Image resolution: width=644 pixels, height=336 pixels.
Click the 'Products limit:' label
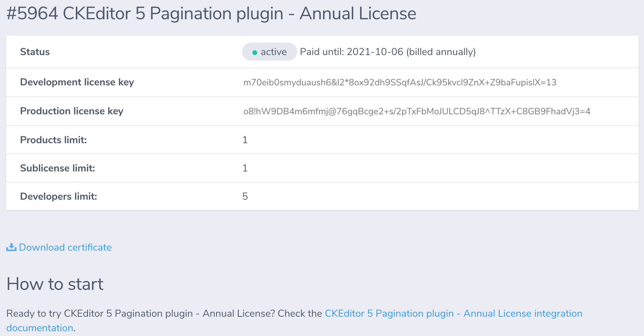pyautogui.click(x=53, y=140)
